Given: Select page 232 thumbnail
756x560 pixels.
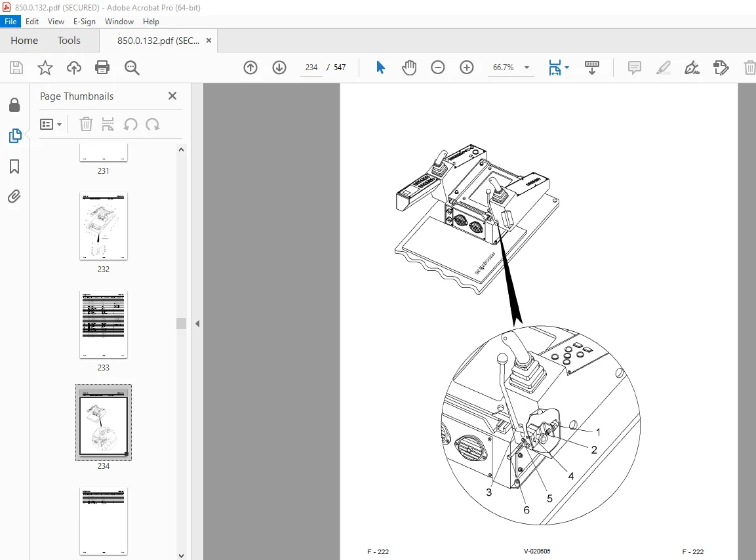Looking at the screenshot, I should pyautogui.click(x=104, y=226).
